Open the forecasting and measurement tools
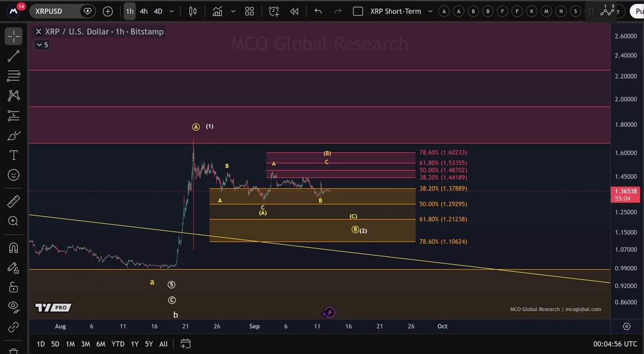Viewport: 644px width, 354px height. 13,116
